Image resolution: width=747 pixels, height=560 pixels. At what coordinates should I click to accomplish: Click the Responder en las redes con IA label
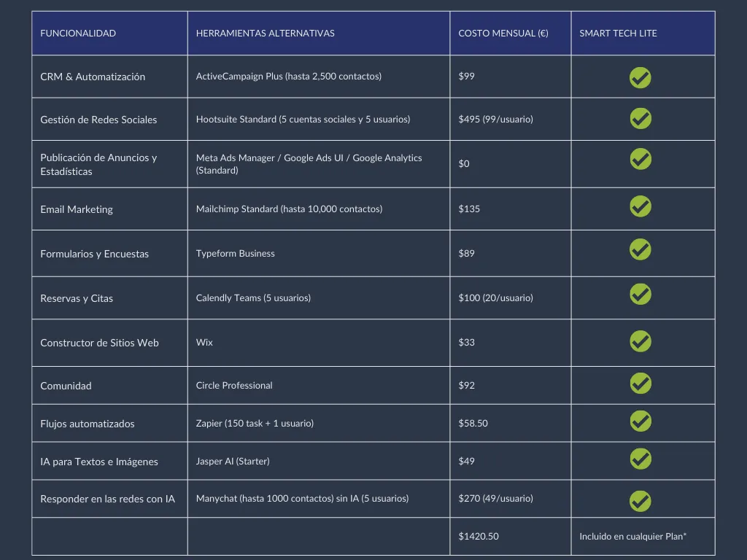point(108,499)
